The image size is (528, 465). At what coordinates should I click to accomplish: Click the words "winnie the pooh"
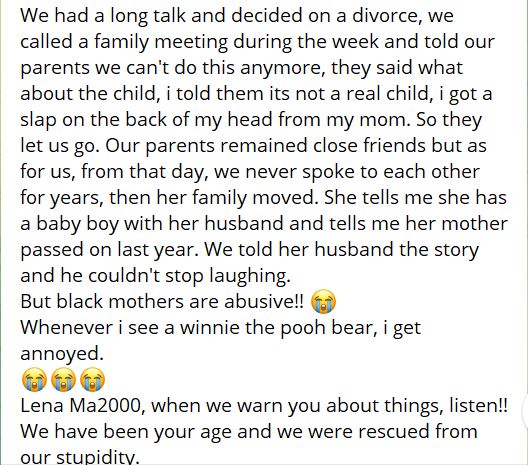pos(253,327)
